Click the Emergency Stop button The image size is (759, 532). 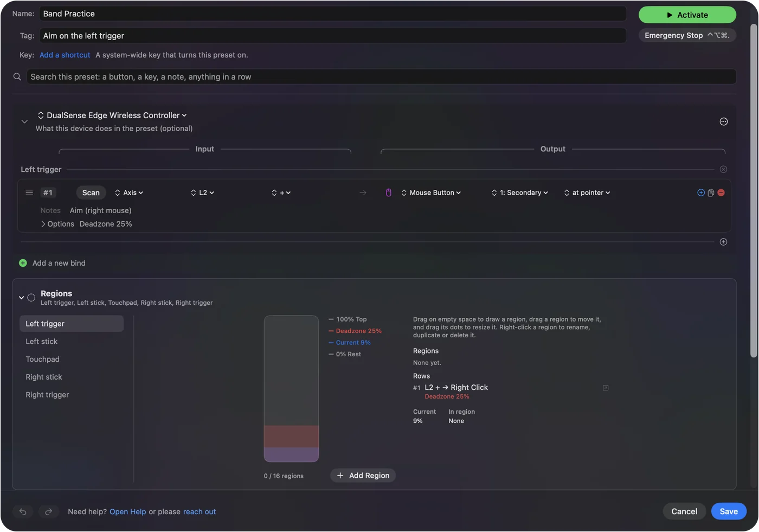tap(687, 35)
